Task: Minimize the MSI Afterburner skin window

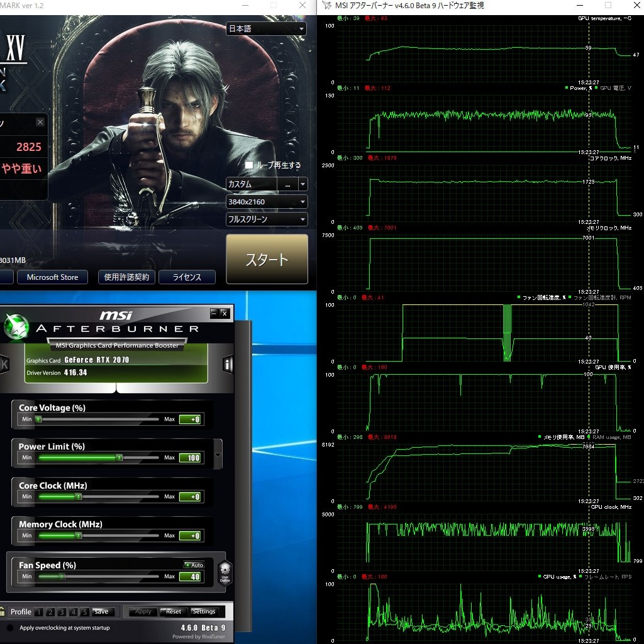Action: (x=214, y=313)
